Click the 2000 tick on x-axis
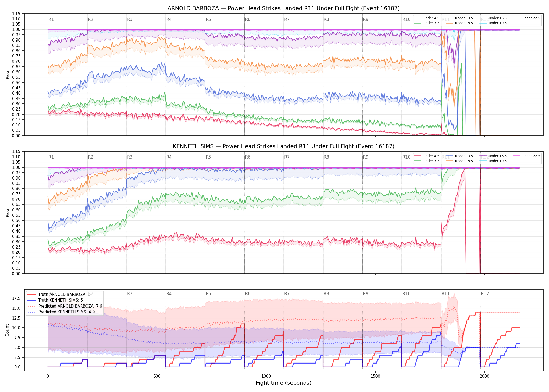Screen dimensions: 549x392 coord(484,376)
